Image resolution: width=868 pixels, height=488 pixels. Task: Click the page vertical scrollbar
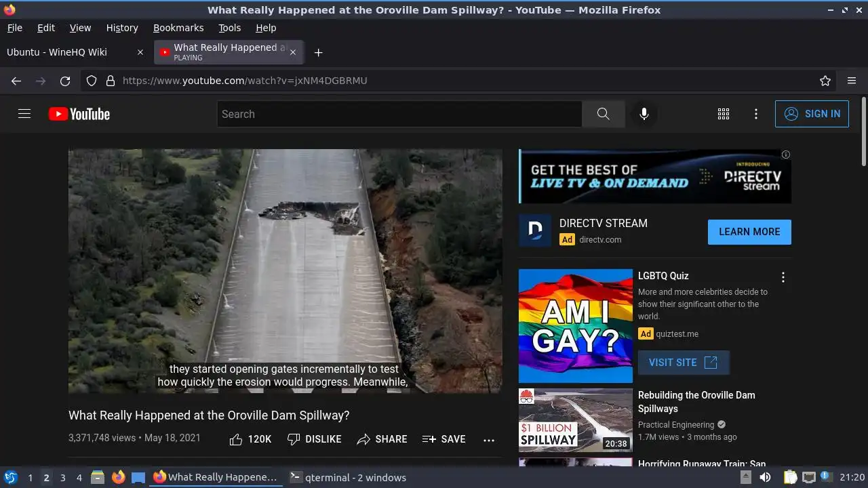point(863,132)
